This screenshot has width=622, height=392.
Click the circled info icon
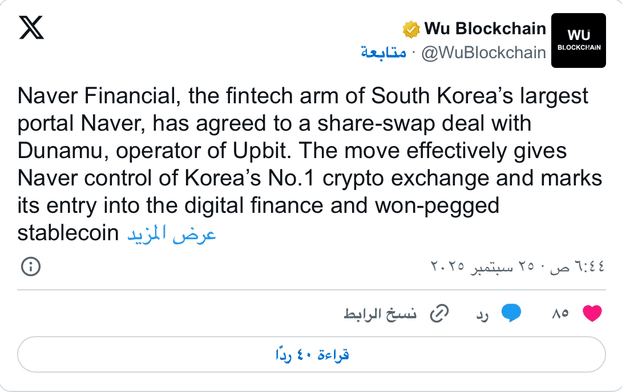pyautogui.click(x=31, y=267)
